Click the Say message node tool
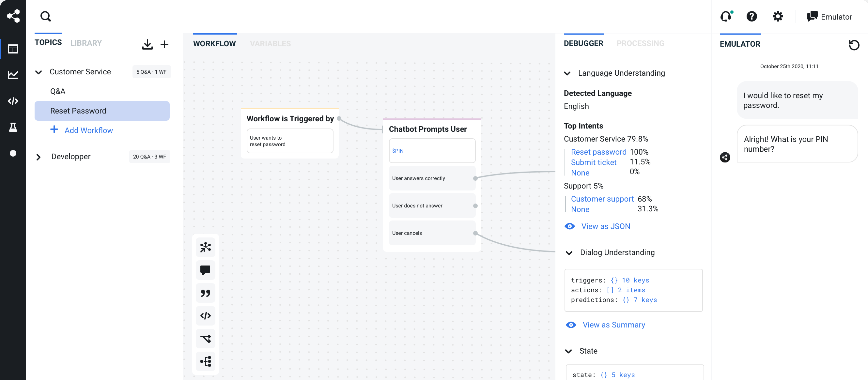This screenshot has width=868, height=380. coord(205,270)
